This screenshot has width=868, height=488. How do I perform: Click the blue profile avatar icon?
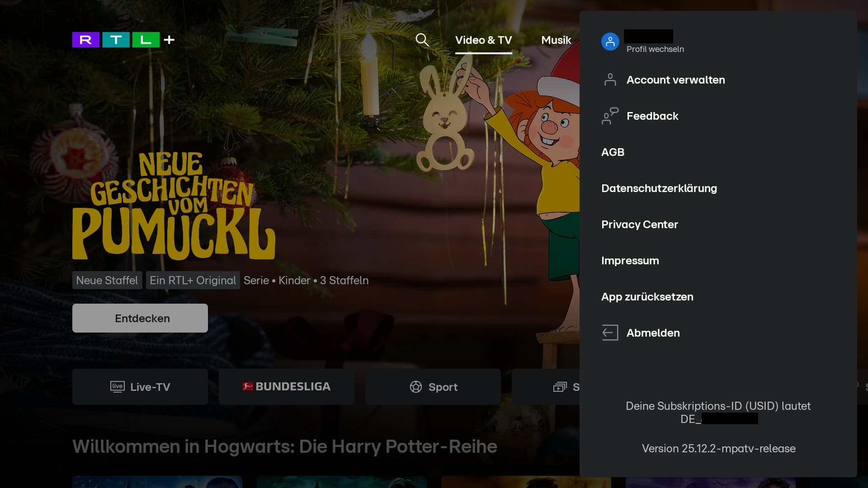tap(610, 42)
